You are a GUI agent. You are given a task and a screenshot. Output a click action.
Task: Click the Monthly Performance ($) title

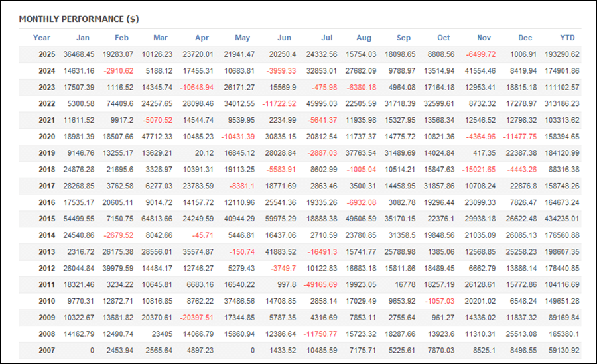coord(79,19)
